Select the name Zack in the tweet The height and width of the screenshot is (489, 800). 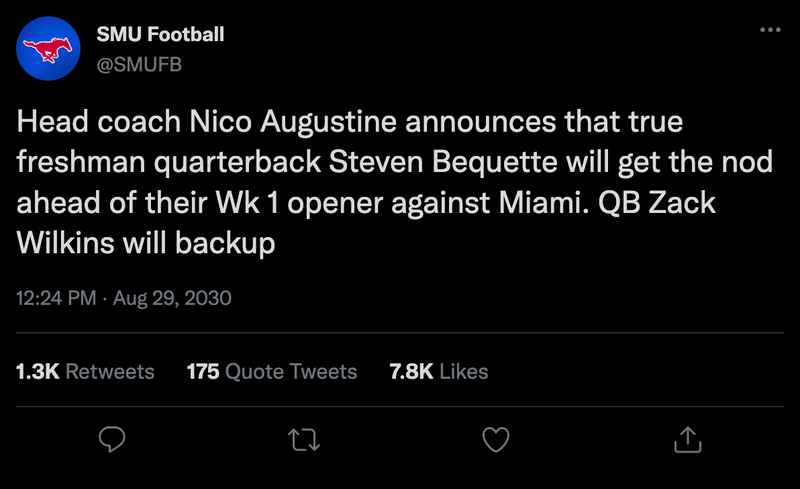coord(682,203)
